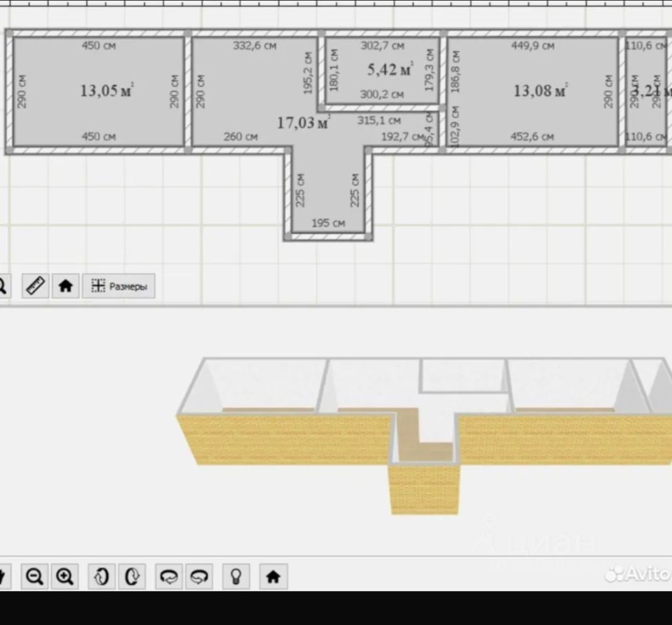Click the divider between plan and 3D view
This screenshot has width=672, height=625.
point(336,306)
